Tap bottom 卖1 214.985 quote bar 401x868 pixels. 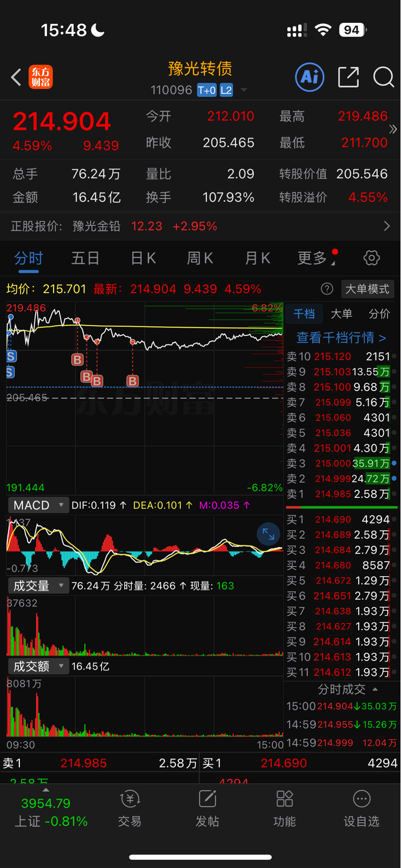click(x=99, y=763)
